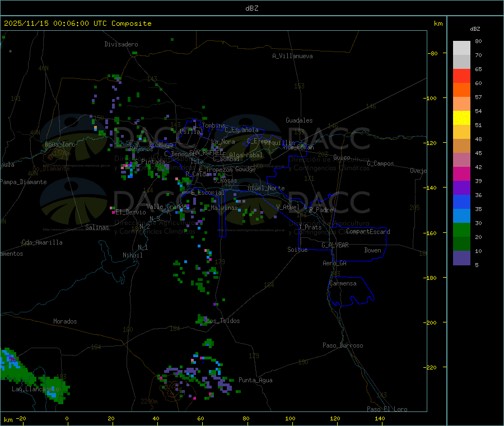The image size is (504, 426).
Task: Pick the yellow 54 dBZ legend swatch
Action: tap(461, 118)
